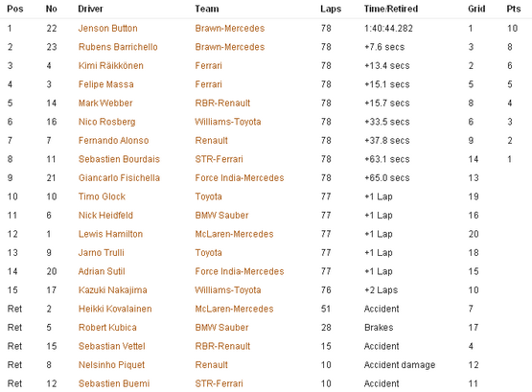Select the Driver column header

click(x=90, y=9)
